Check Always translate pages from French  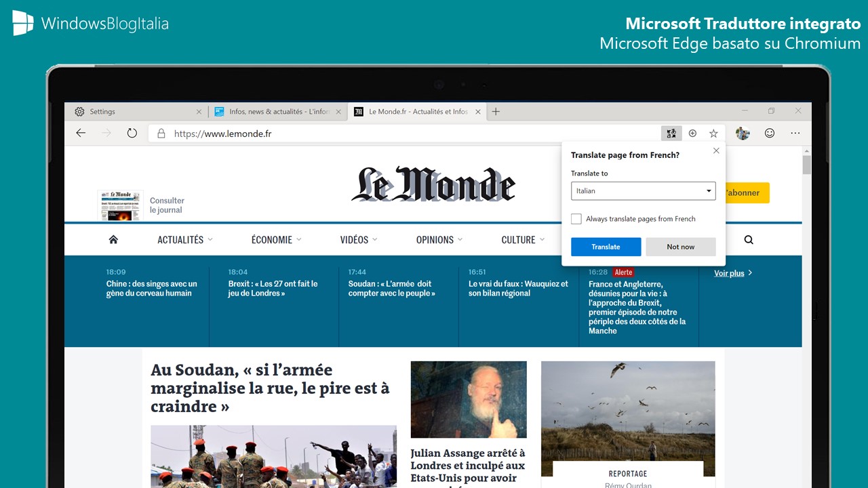pos(576,219)
